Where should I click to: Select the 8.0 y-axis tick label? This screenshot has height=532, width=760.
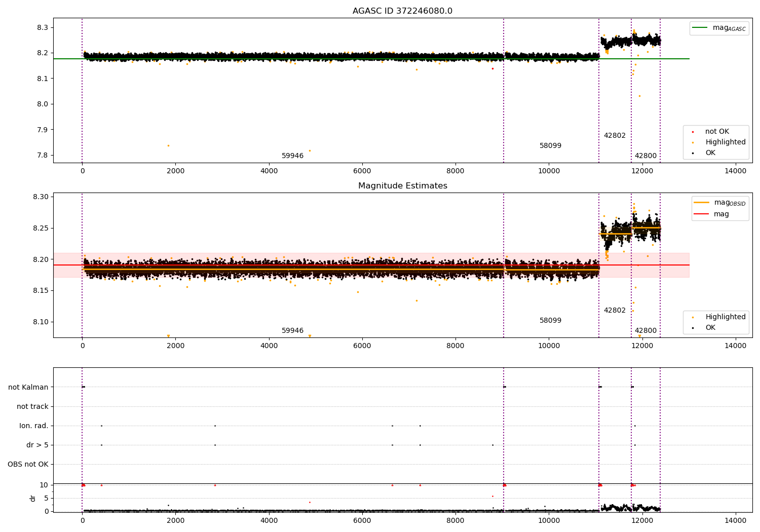click(x=43, y=104)
